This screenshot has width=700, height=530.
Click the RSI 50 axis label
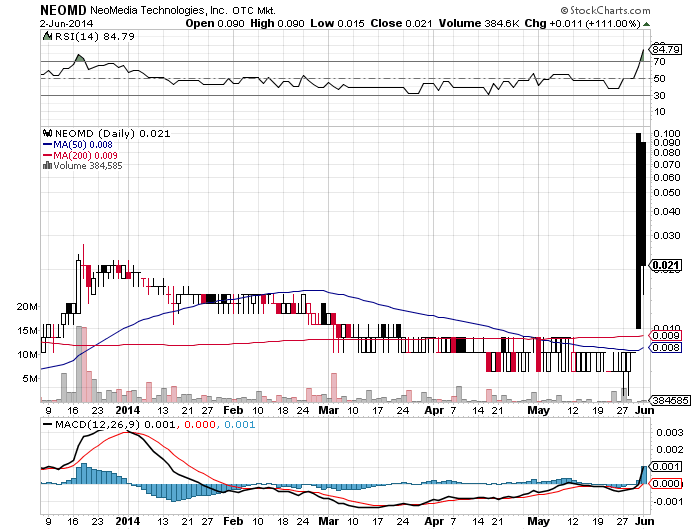pyautogui.click(x=659, y=79)
